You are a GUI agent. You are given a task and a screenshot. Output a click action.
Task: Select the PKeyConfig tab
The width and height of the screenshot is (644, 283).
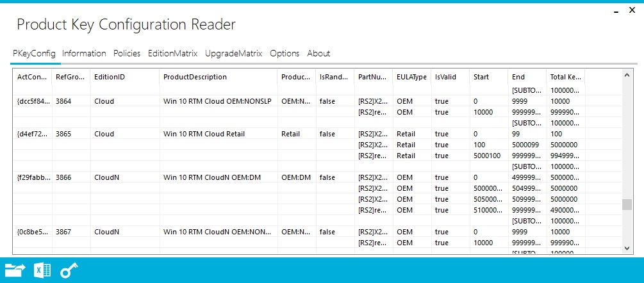pos(34,53)
